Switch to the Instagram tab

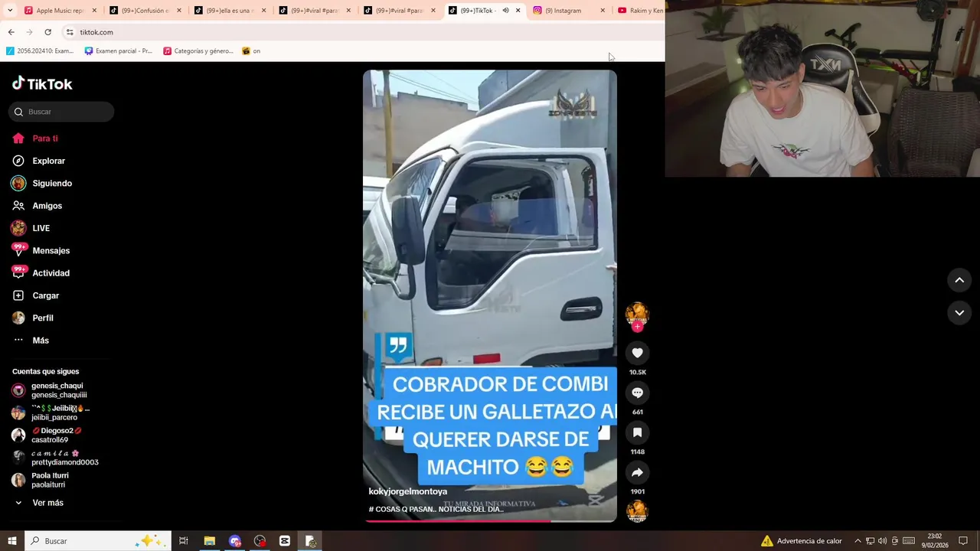[x=568, y=11]
